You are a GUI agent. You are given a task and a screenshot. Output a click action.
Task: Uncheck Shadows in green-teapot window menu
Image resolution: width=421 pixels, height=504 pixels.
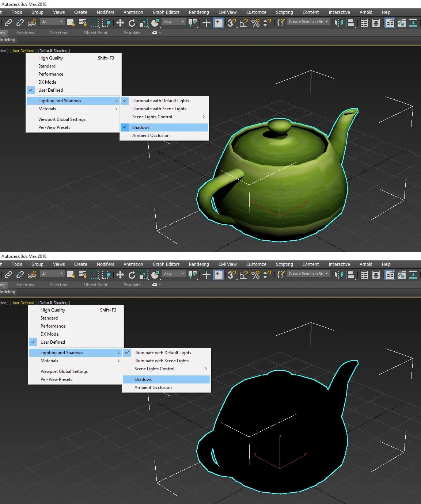(164, 127)
